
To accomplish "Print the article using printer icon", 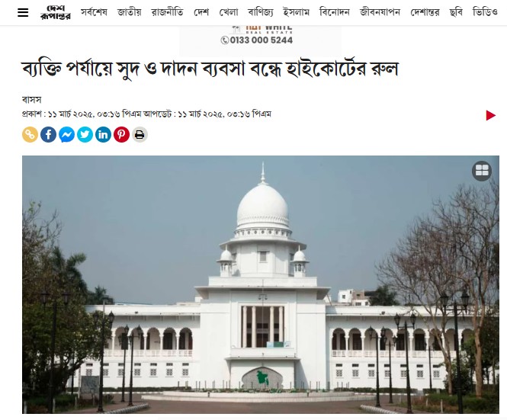I will [x=140, y=134].
